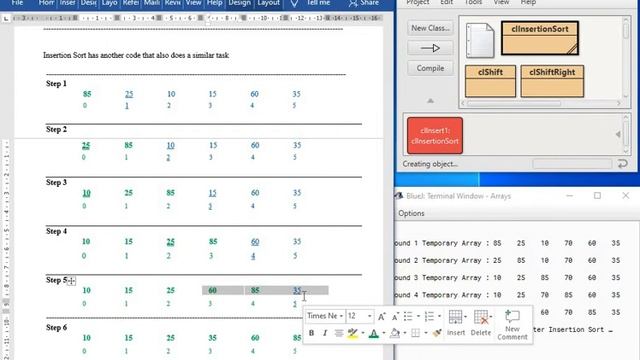The image size is (640, 360).
Task: Open the BlueJ Project menu
Action: [418, 2]
